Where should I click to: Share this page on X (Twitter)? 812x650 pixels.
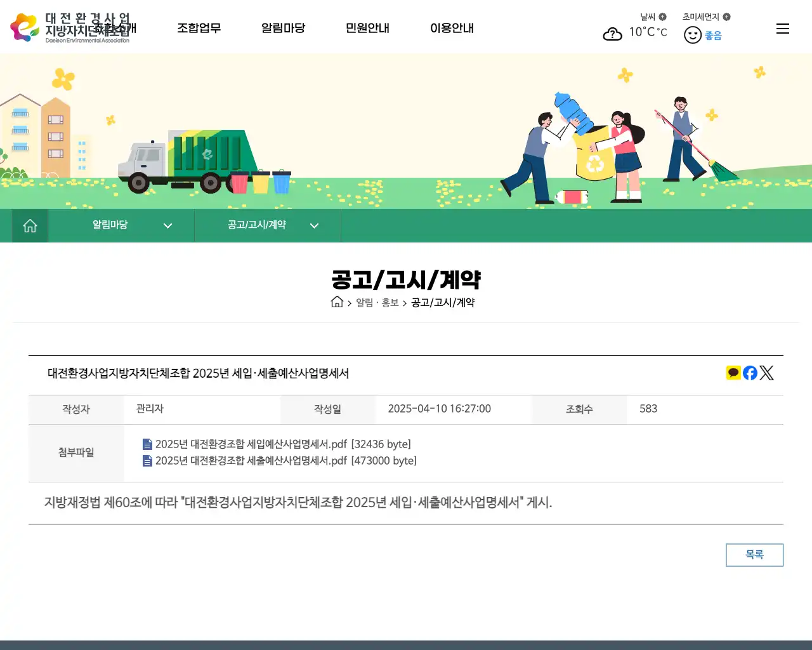click(766, 373)
